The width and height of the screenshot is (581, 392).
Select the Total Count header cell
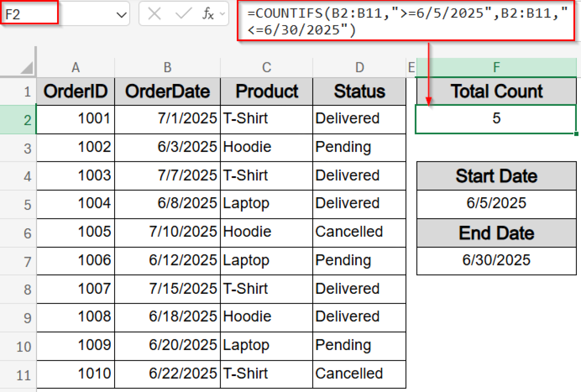pos(496,91)
